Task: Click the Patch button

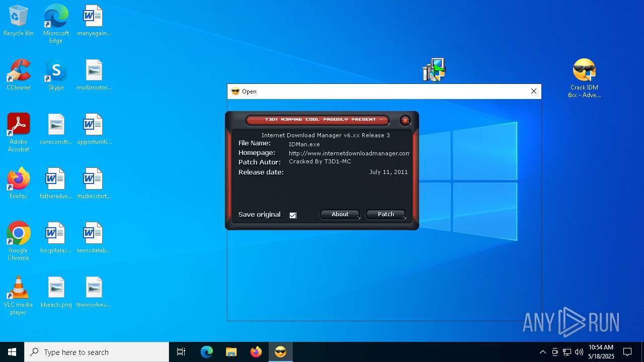Action: (x=386, y=214)
